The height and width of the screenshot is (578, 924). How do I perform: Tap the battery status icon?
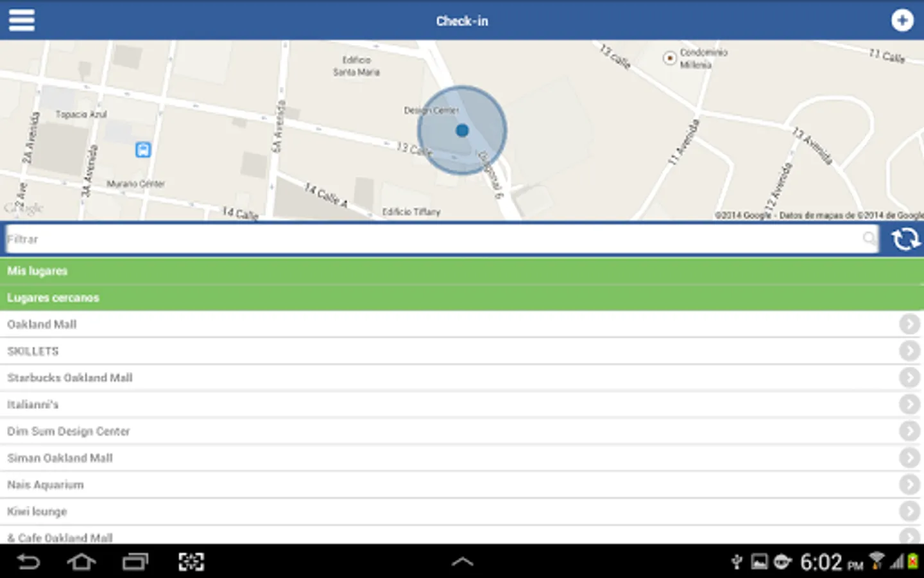[x=912, y=562]
